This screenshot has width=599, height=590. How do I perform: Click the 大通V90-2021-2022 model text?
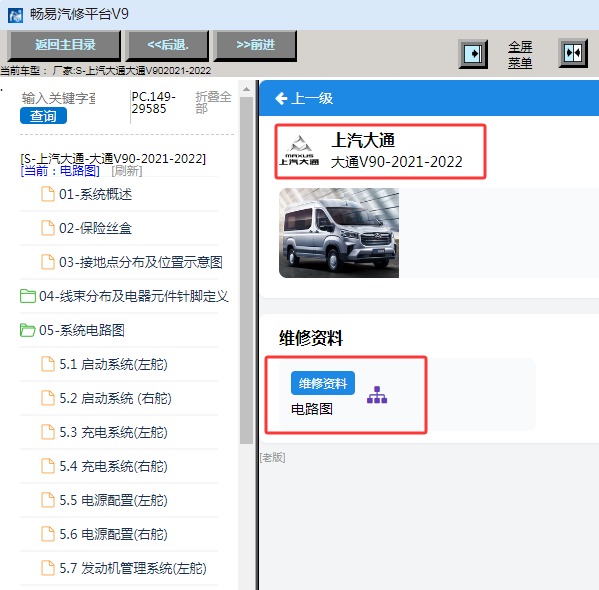point(397,162)
